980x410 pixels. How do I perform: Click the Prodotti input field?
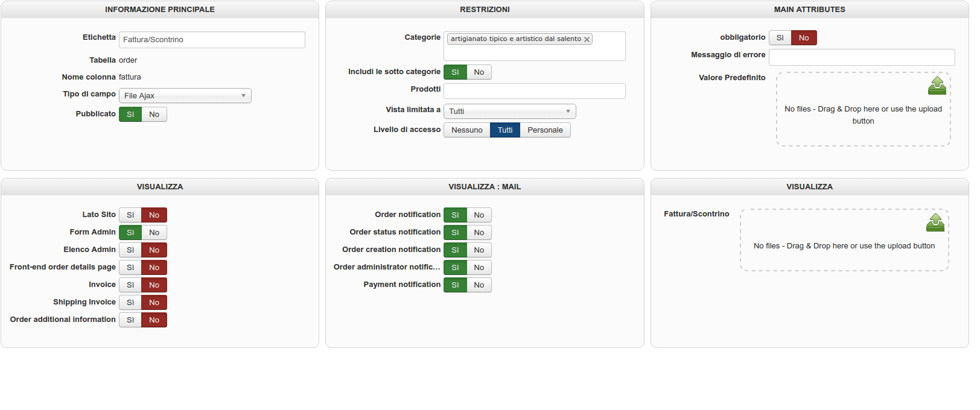(535, 91)
